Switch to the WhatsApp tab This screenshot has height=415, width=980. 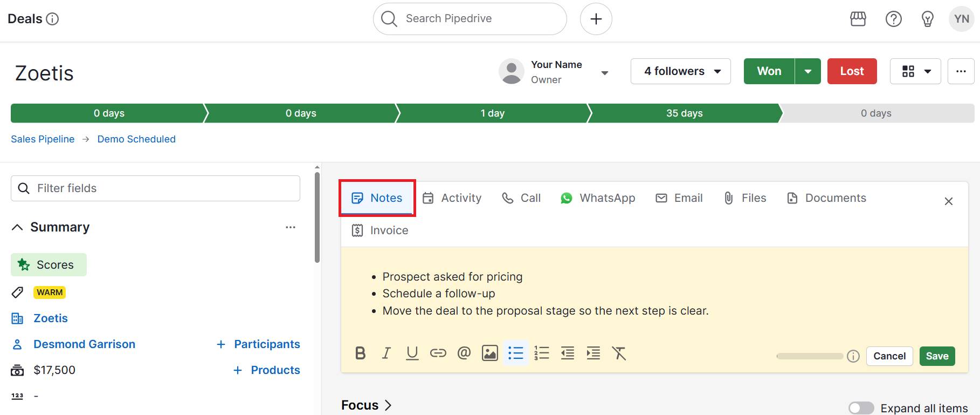[598, 198]
